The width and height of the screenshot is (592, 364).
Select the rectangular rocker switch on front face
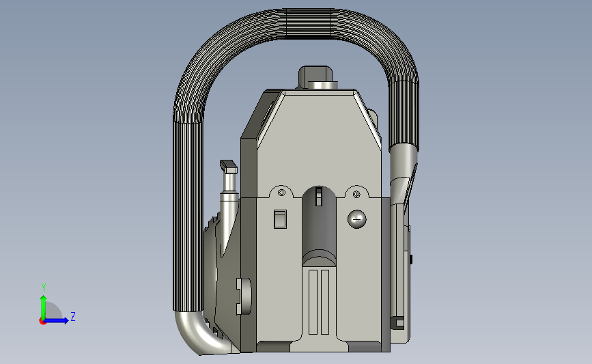280,219
